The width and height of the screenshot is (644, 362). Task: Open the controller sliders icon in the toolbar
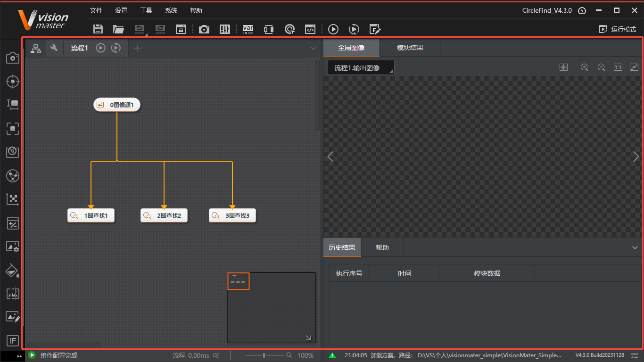pyautogui.click(x=225, y=29)
